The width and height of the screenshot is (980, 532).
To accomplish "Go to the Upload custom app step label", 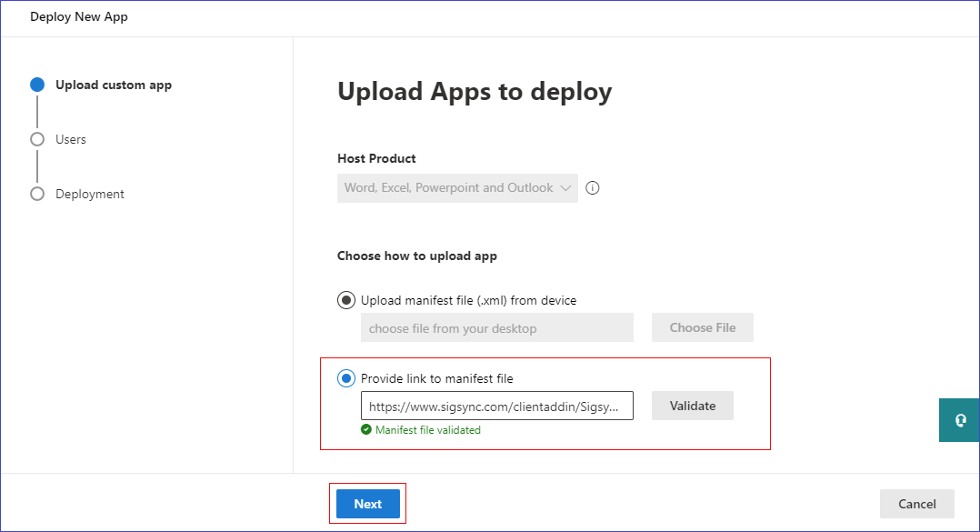I will pos(114,85).
